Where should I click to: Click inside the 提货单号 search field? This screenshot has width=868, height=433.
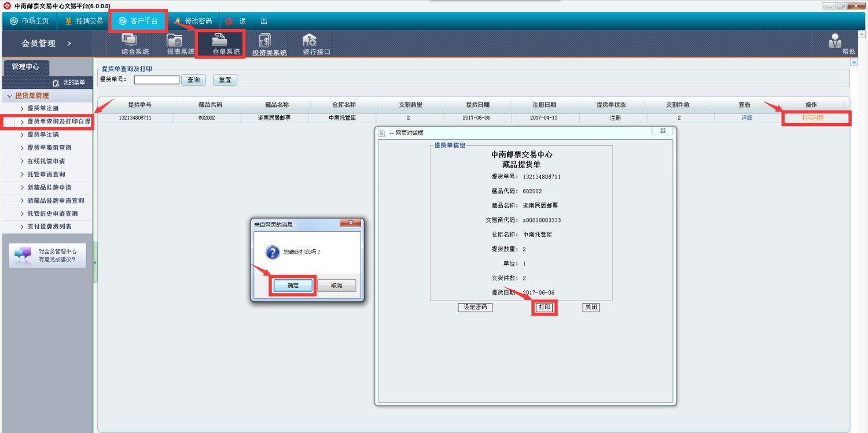coord(156,80)
